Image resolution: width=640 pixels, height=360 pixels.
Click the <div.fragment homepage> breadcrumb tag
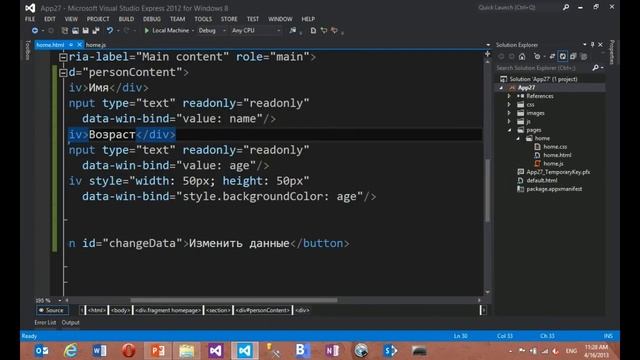168,310
